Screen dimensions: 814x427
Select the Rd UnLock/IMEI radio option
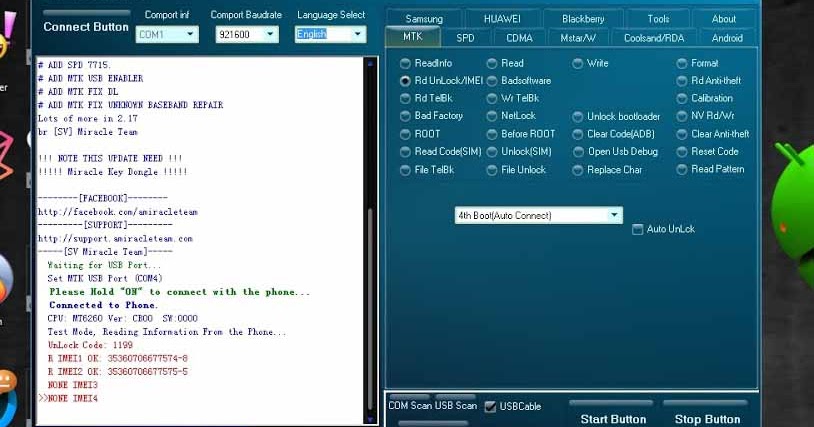[x=441, y=81]
